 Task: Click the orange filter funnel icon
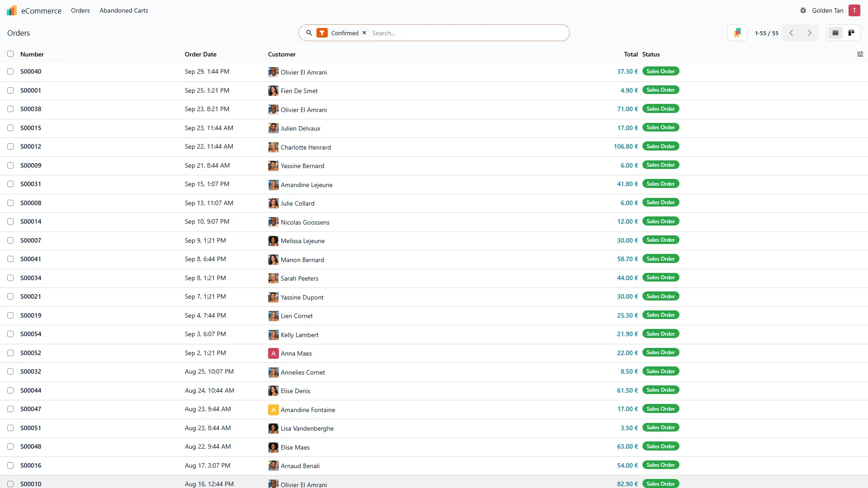coord(322,33)
